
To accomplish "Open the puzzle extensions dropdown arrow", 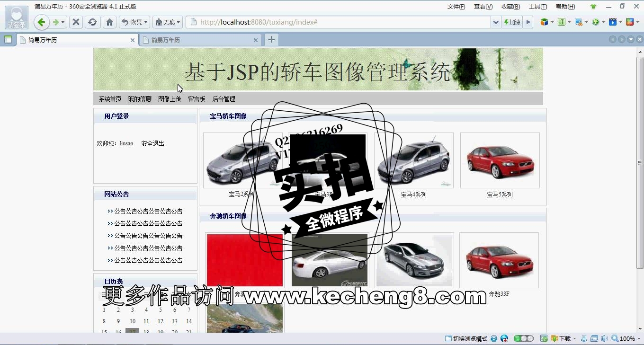I will [638, 22].
